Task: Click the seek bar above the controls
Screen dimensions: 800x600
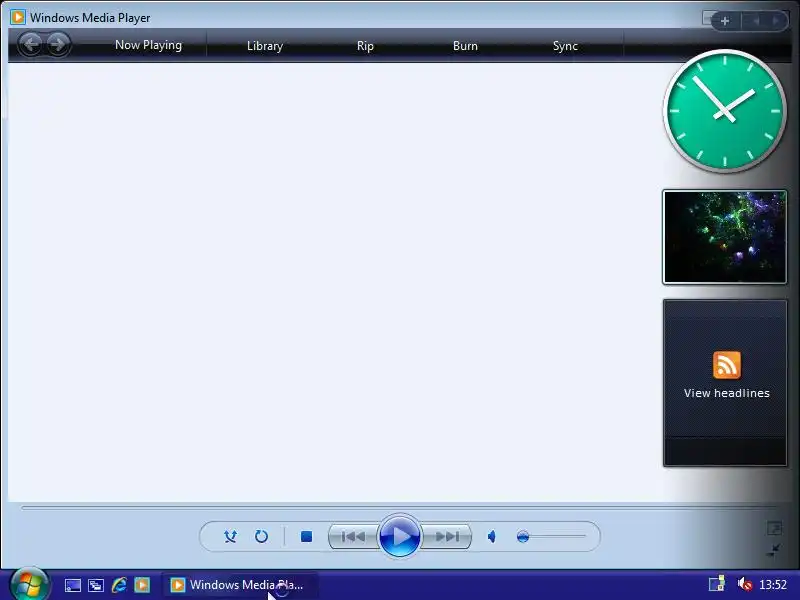Action: coord(400,508)
